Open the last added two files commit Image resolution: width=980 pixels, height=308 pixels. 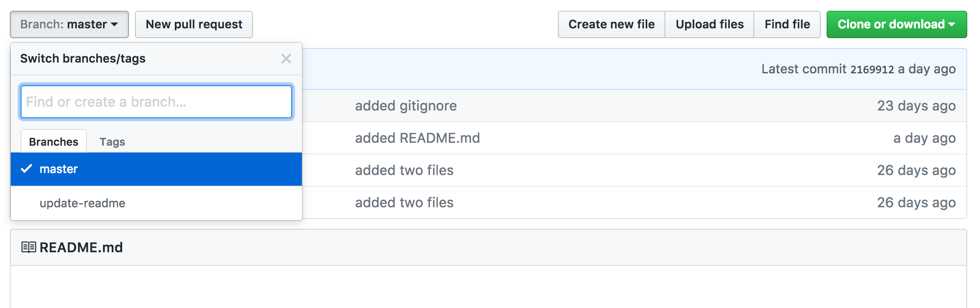coord(405,202)
